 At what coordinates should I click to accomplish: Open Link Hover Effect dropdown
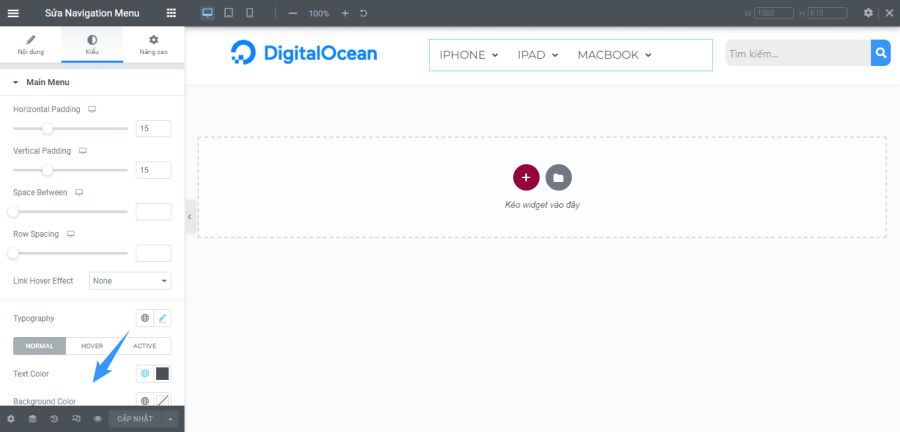(130, 281)
